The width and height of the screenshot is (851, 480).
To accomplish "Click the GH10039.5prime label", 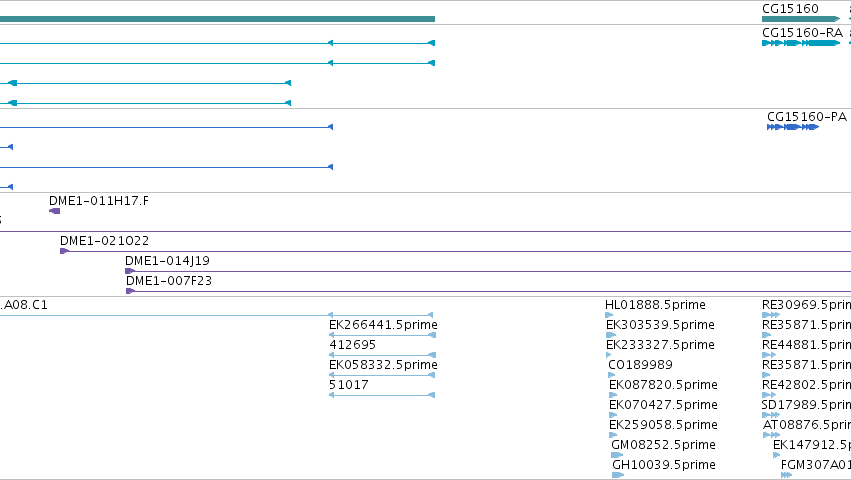I will coord(664,465).
